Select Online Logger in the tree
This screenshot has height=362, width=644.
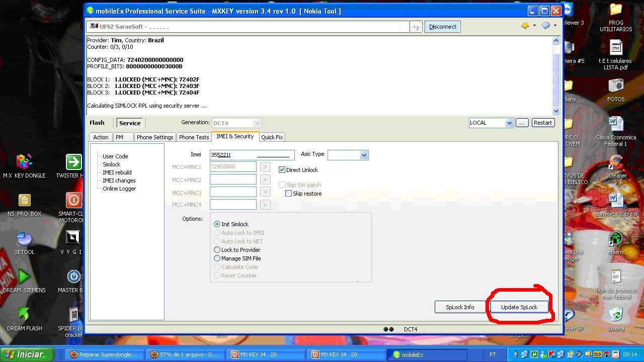(x=119, y=189)
